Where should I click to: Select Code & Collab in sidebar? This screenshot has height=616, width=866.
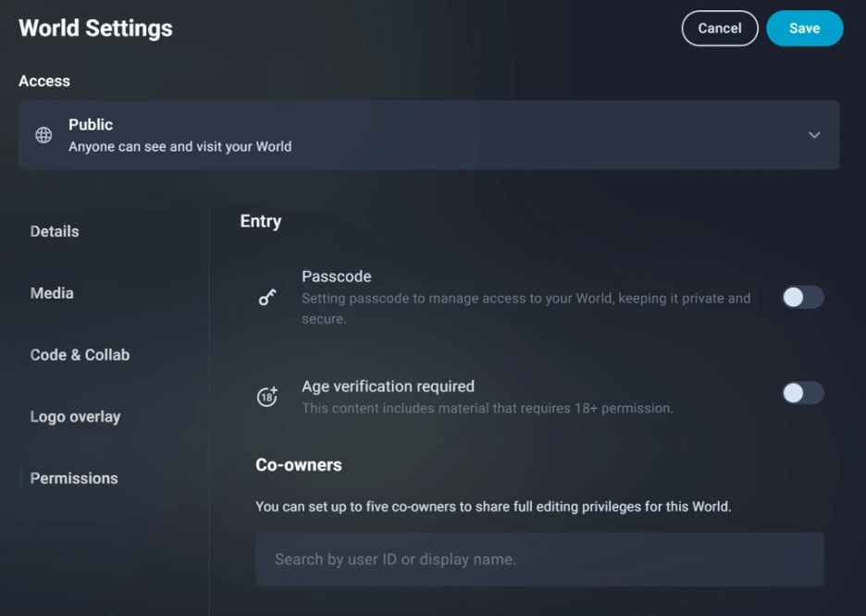tap(80, 354)
